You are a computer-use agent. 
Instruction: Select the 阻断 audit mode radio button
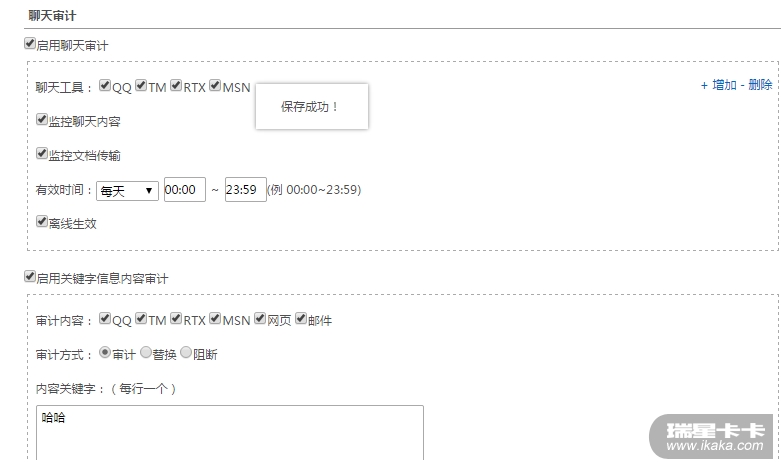click(x=186, y=352)
